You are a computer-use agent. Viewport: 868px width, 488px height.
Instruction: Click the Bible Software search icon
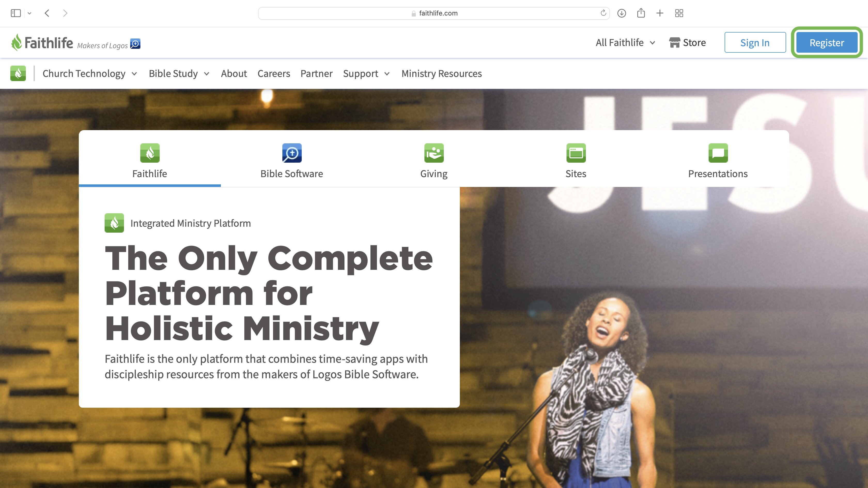pos(291,153)
